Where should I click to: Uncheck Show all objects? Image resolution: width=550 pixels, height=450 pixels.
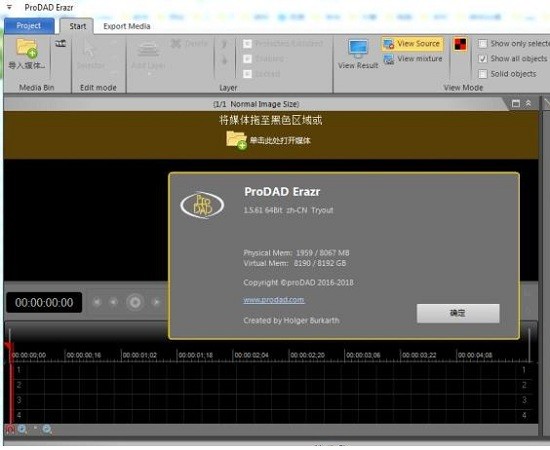(x=483, y=59)
